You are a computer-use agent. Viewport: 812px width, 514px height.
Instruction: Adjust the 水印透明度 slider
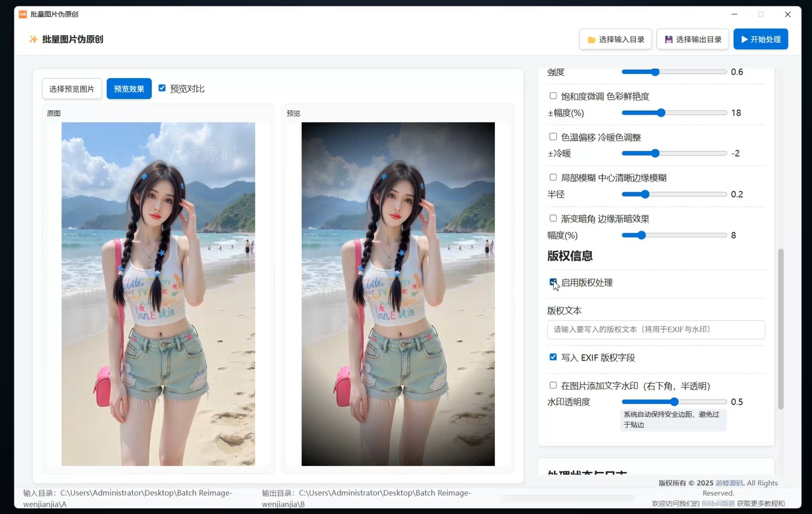(674, 402)
